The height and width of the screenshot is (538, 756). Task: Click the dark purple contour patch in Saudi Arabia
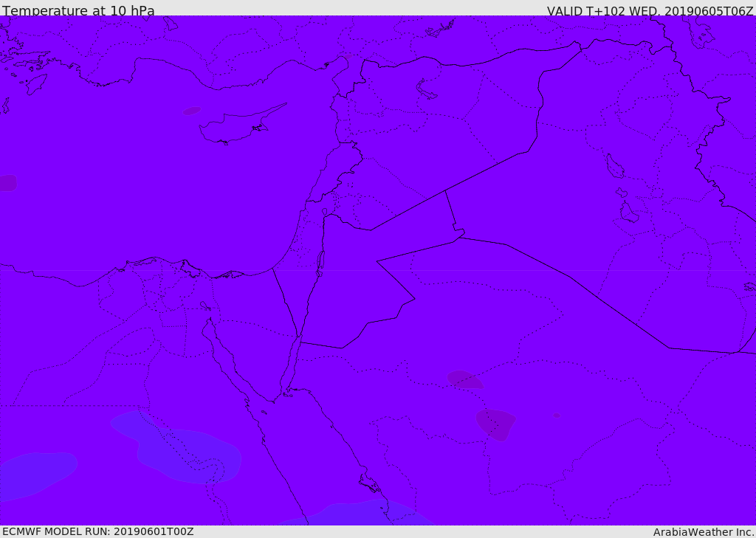coord(495,424)
